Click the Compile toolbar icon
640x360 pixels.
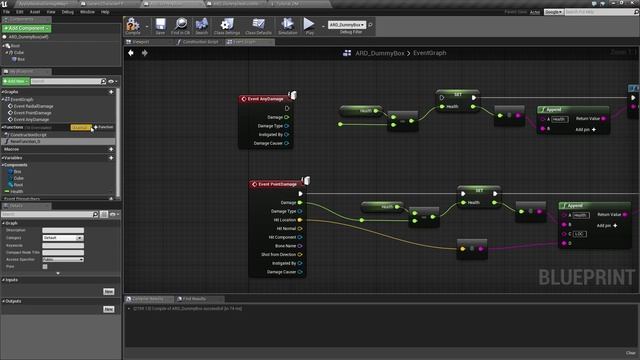pos(133,26)
